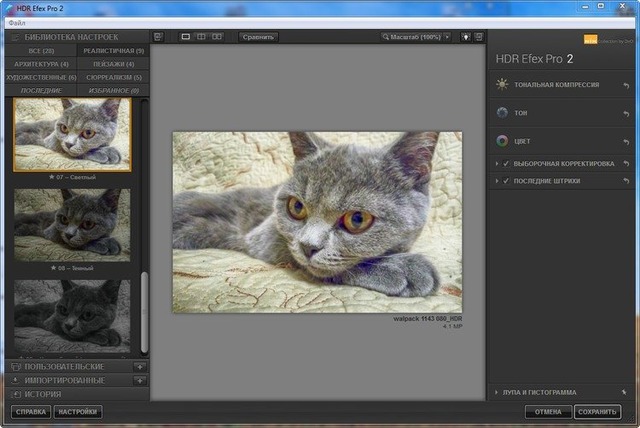Select the Пейзажи (4) preset tab
Screen dimensions: 640x428
pyautogui.click(x=112, y=64)
